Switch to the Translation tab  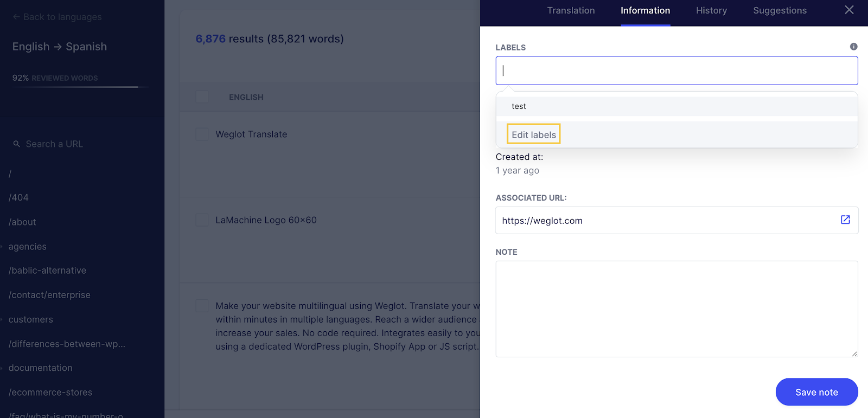click(571, 10)
